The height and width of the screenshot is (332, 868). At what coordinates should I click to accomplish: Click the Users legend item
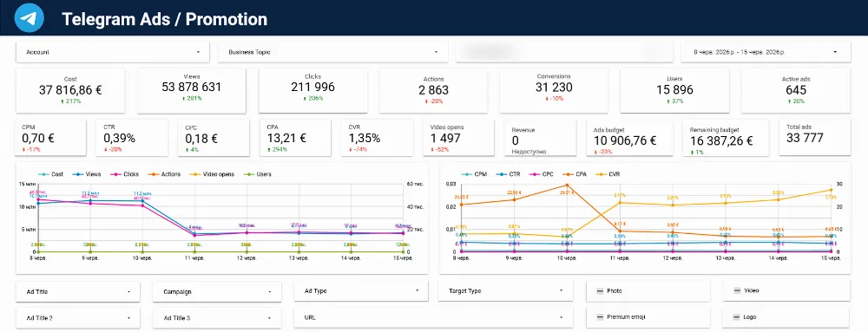tap(258, 174)
